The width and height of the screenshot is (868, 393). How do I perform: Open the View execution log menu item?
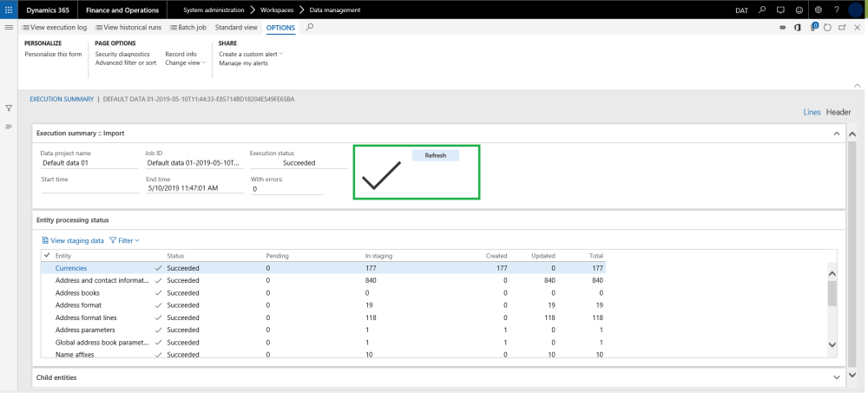point(53,28)
